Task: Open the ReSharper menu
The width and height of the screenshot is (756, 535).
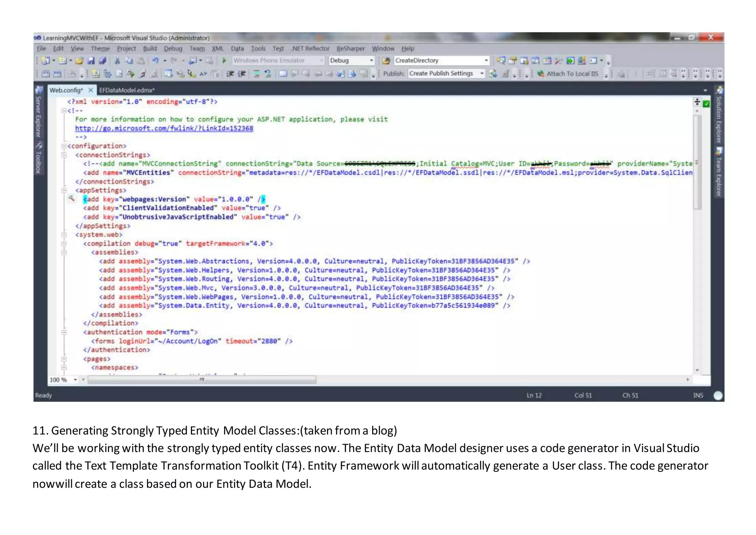Action: coord(350,49)
